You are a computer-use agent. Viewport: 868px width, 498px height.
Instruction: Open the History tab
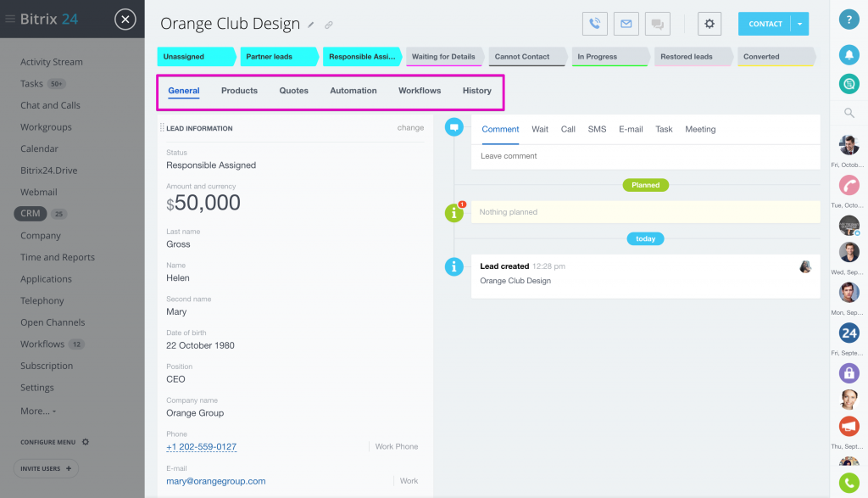476,91
